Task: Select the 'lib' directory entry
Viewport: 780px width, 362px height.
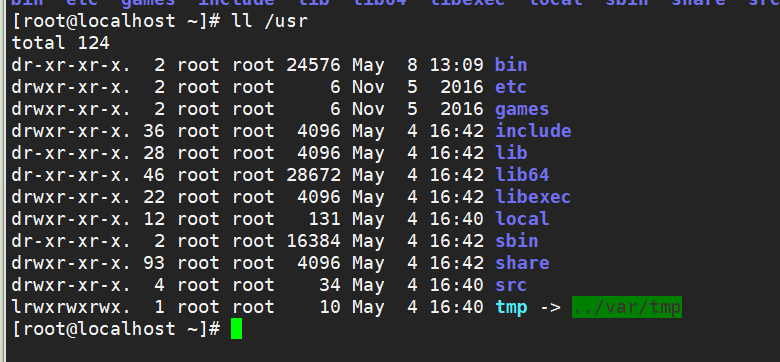Action: [511, 153]
